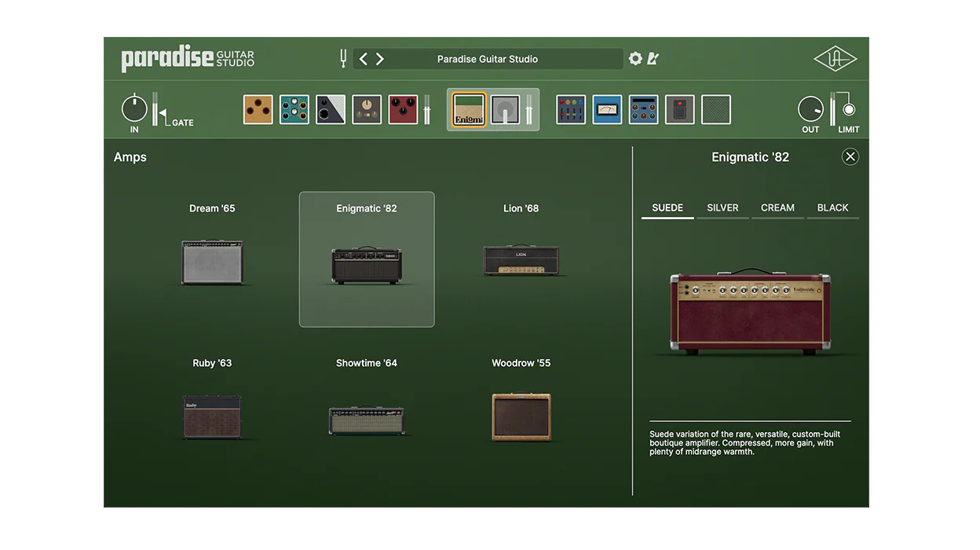Image resolution: width=980 pixels, height=550 pixels.
Task: Switch to the SILVER amp variation tab
Action: click(722, 208)
